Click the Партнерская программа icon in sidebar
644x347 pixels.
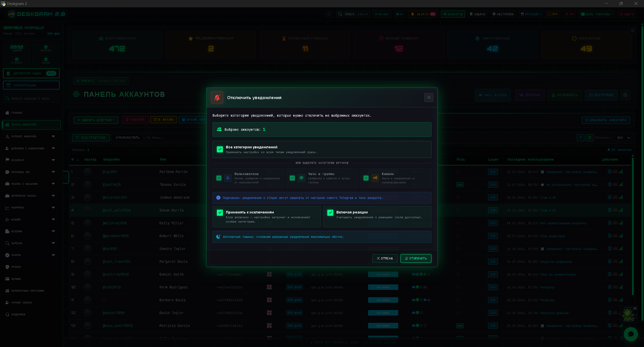[x=7, y=291]
